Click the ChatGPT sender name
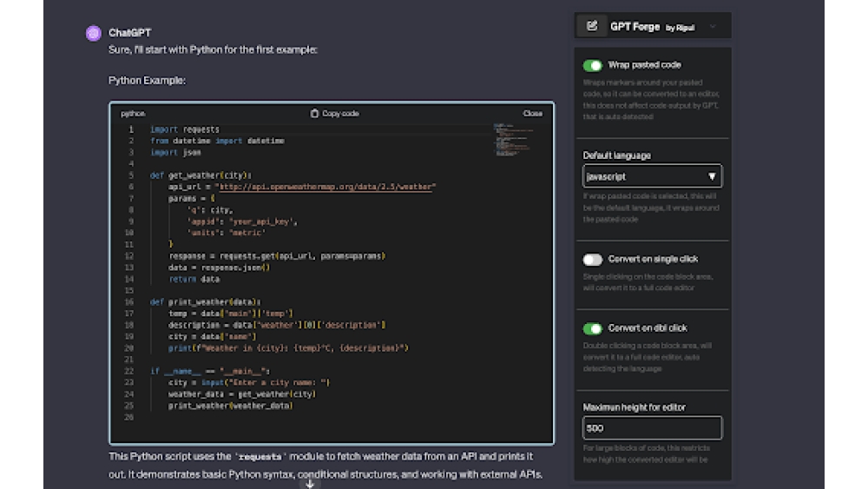 [x=129, y=33]
